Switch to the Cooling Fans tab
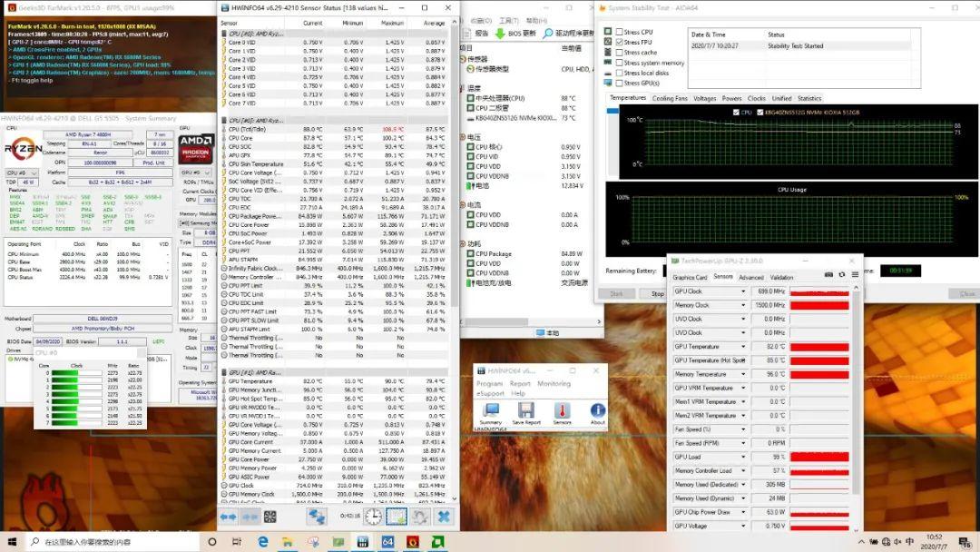980x552 pixels. coord(670,98)
